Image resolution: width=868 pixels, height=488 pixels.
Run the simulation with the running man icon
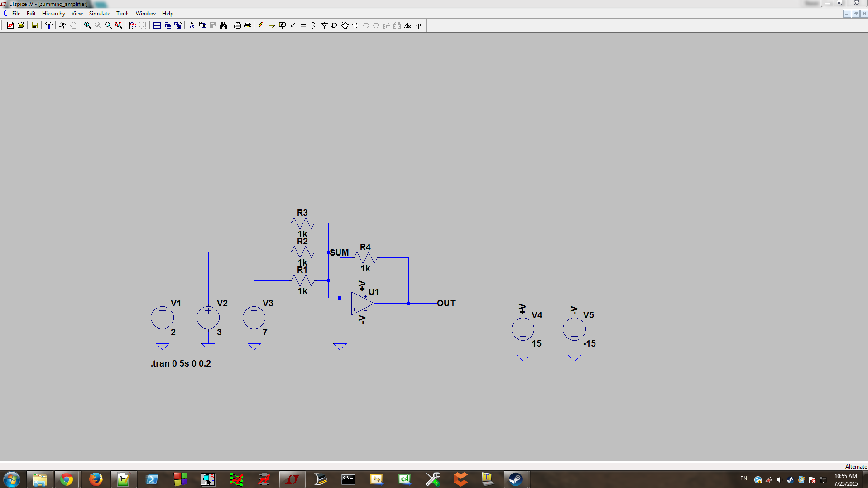[x=62, y=25]
